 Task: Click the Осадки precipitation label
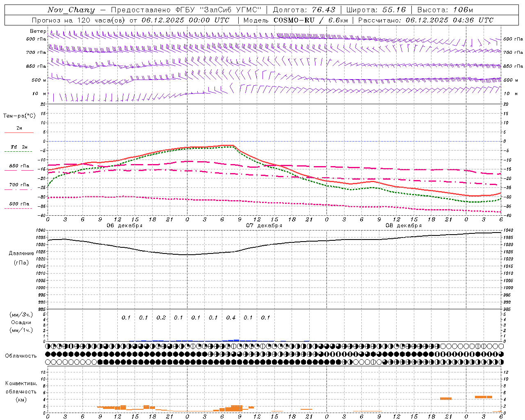click(x=21, y=322)
